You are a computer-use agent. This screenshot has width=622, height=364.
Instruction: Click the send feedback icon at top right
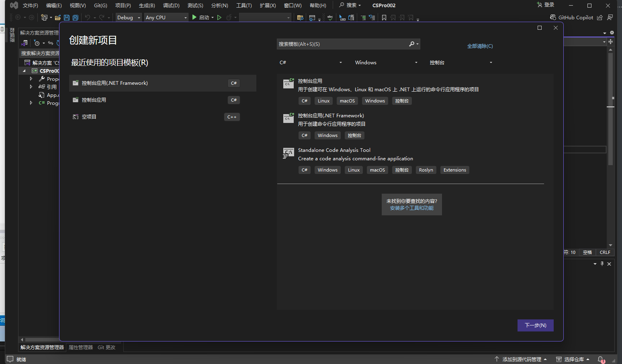(610, 17)
